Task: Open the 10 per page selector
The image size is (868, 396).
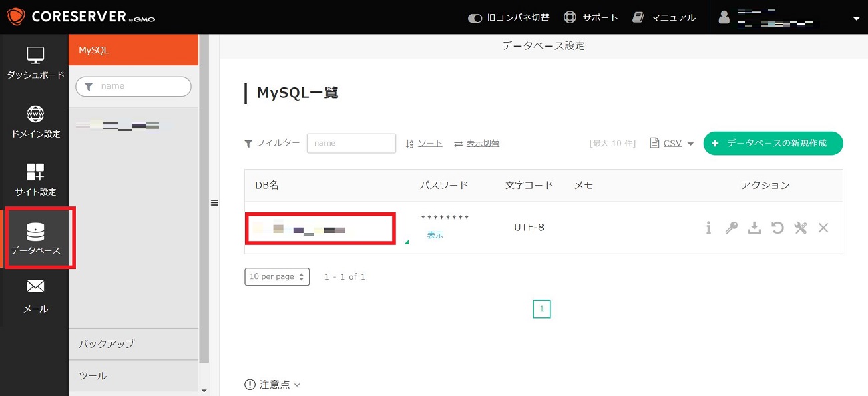Action: coord(277,277)
